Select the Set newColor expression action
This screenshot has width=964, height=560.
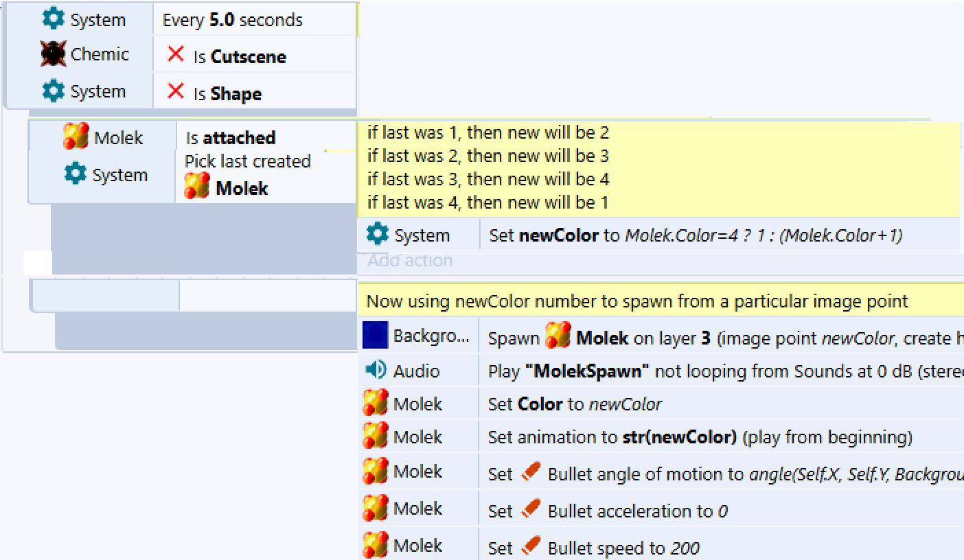click(695, 235)
